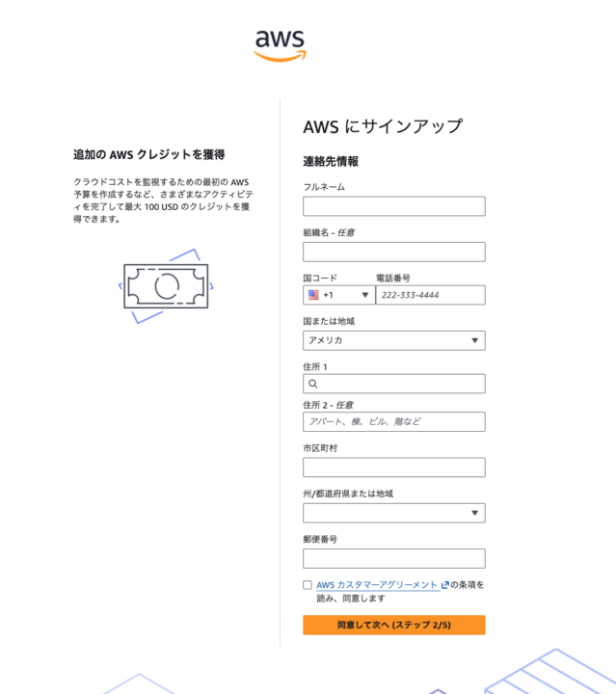Click the money bill credit illustration
The image size is (616, 694).
click(166, 286)
